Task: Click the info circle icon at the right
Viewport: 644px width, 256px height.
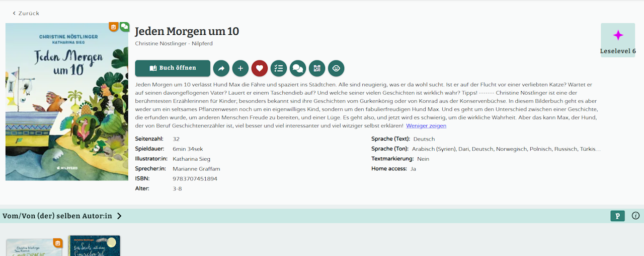Action: click(635, 216)
